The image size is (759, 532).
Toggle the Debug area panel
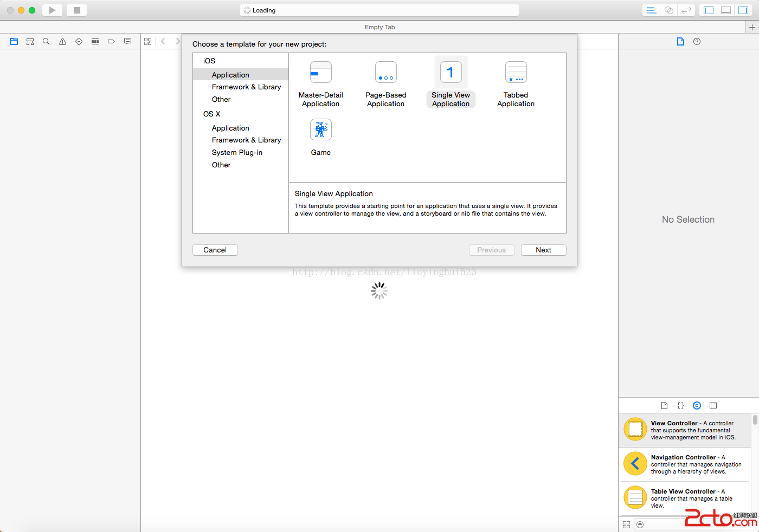point(726,10)
